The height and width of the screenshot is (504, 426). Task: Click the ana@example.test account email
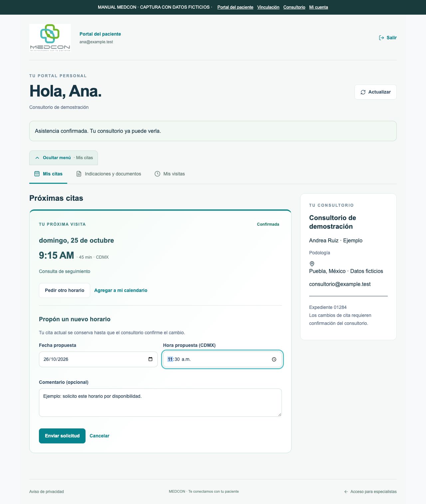[x=96, y=42]
